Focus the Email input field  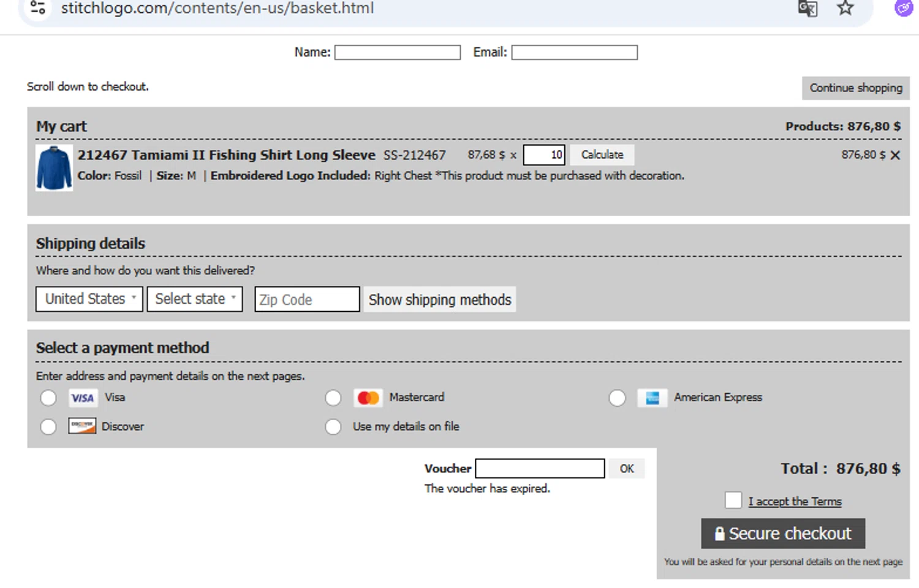pyautogui.click(x=575, y=53)
